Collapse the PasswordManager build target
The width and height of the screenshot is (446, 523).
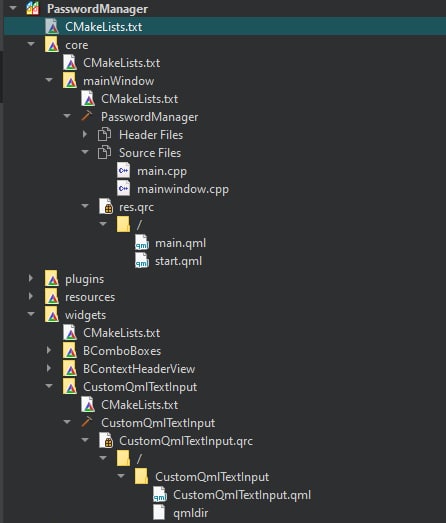pyautogui.click(x=67, y=116)
